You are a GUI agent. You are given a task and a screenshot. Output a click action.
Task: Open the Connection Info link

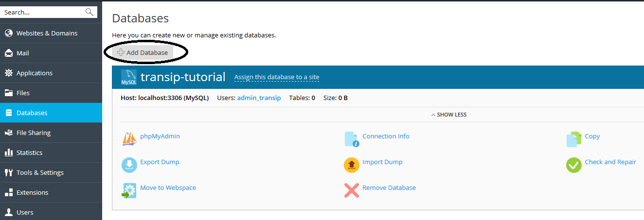coord(386,136)
